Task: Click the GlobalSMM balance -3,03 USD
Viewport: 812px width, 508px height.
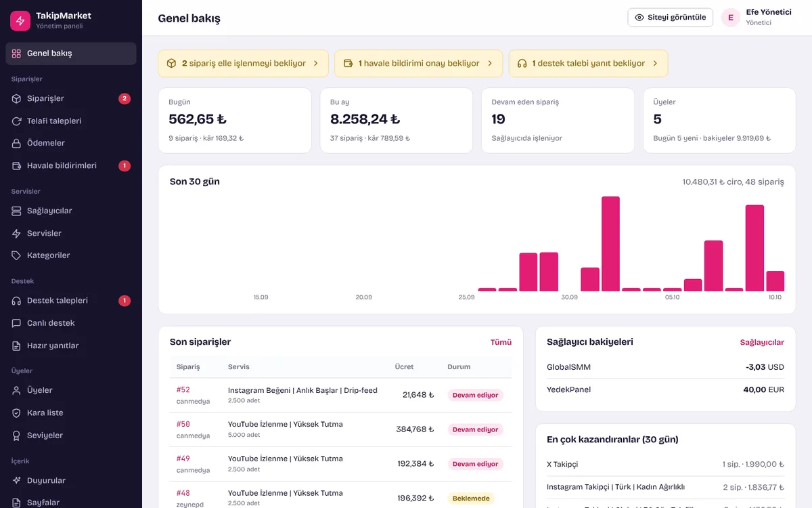Action: (x=765, y=367)
